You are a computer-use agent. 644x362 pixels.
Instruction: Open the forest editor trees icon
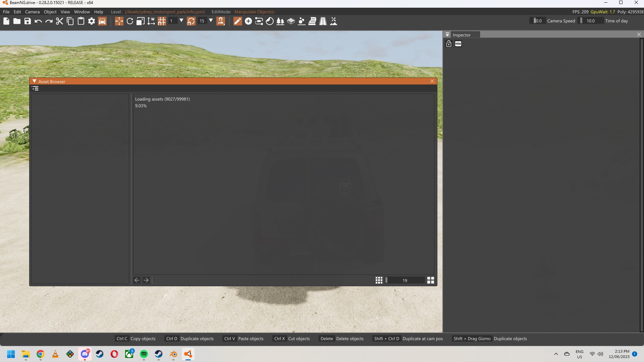point(280,21)
